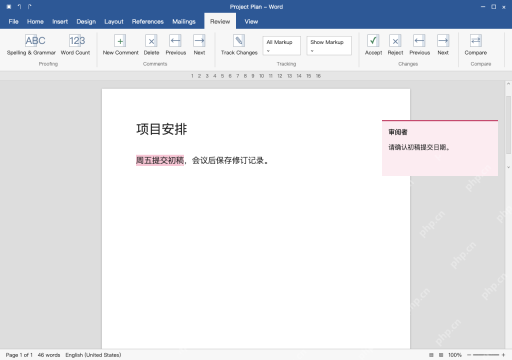Click the horizontal ruler
This screenshot has height=360, width=512.
pyautogui.click(x=256, y=76)
